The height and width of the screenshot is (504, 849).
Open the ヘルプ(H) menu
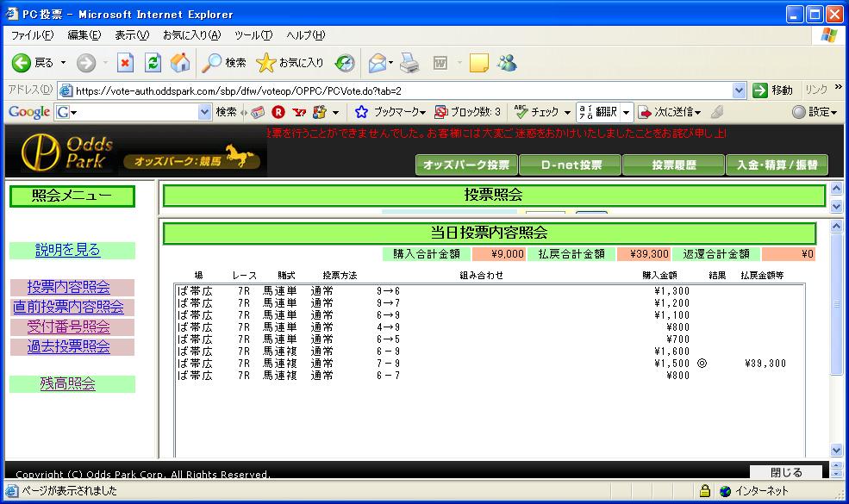pyautogui.click(x=306, y=35)
